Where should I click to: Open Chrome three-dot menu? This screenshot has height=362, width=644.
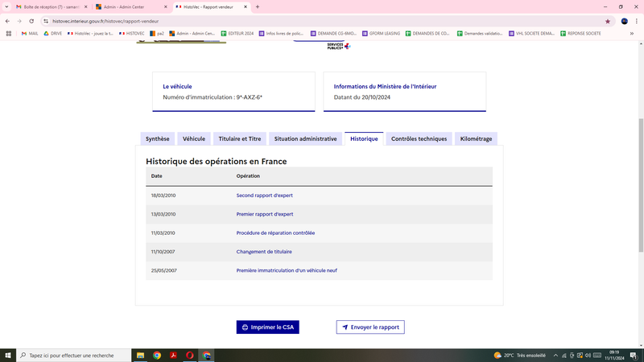(x=636, y=22)
